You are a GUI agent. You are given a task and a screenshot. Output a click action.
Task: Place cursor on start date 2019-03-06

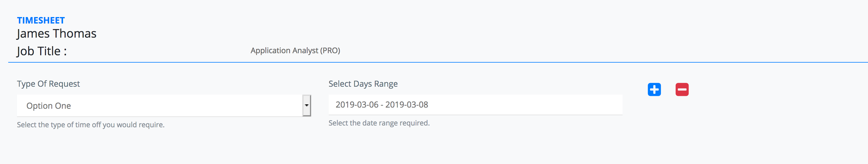(357, 105)
